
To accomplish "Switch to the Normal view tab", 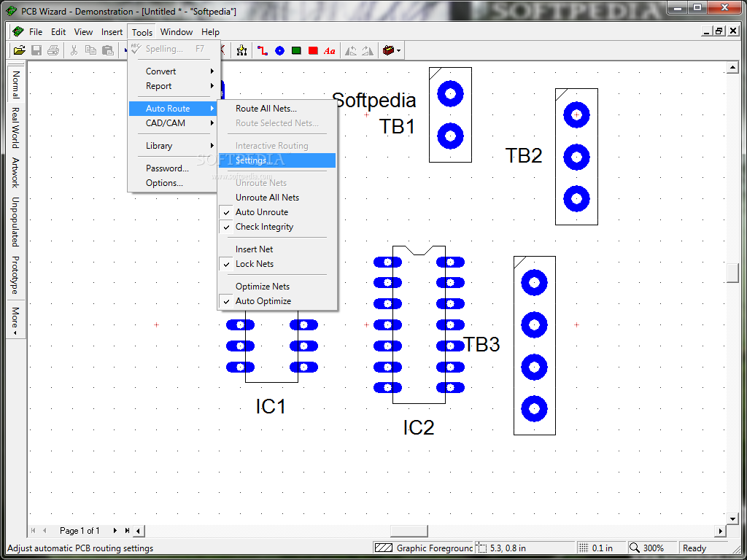I will coord(16,85).
